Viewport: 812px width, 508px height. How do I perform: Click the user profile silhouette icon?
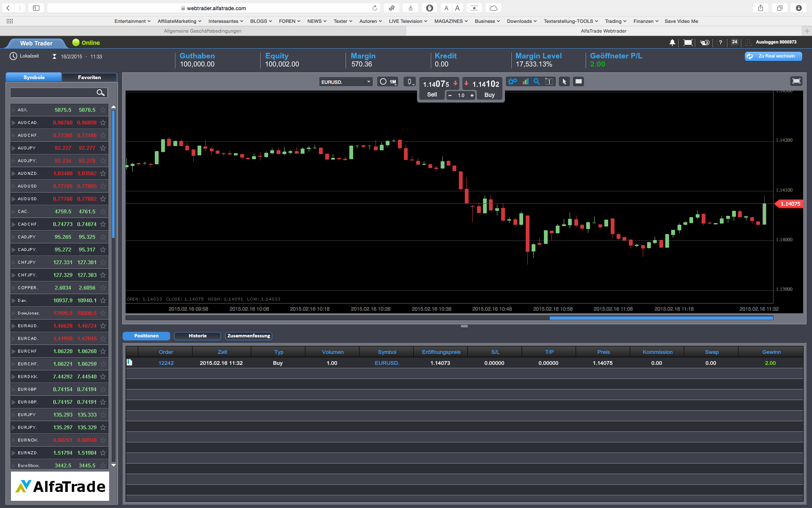point(749,42)
